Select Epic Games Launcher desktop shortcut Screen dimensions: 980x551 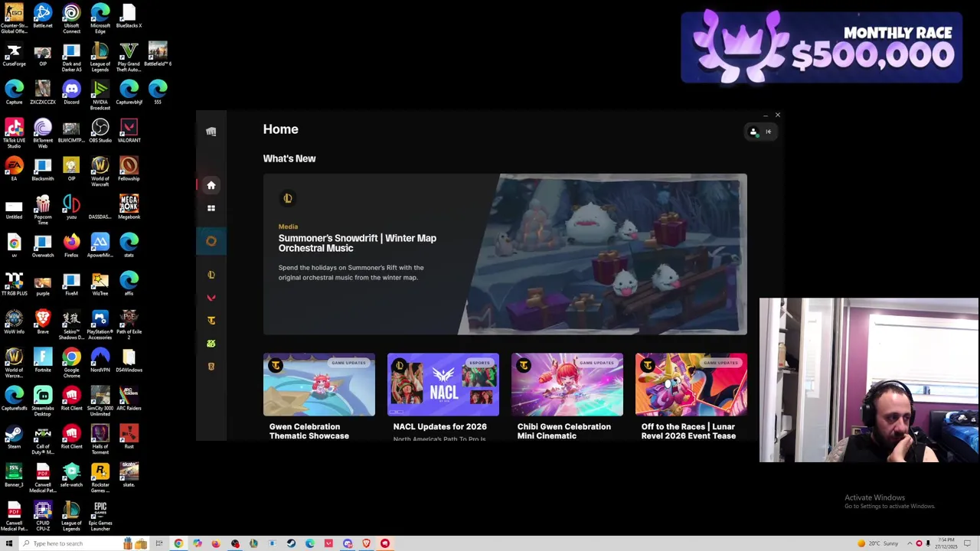(100, 516)
